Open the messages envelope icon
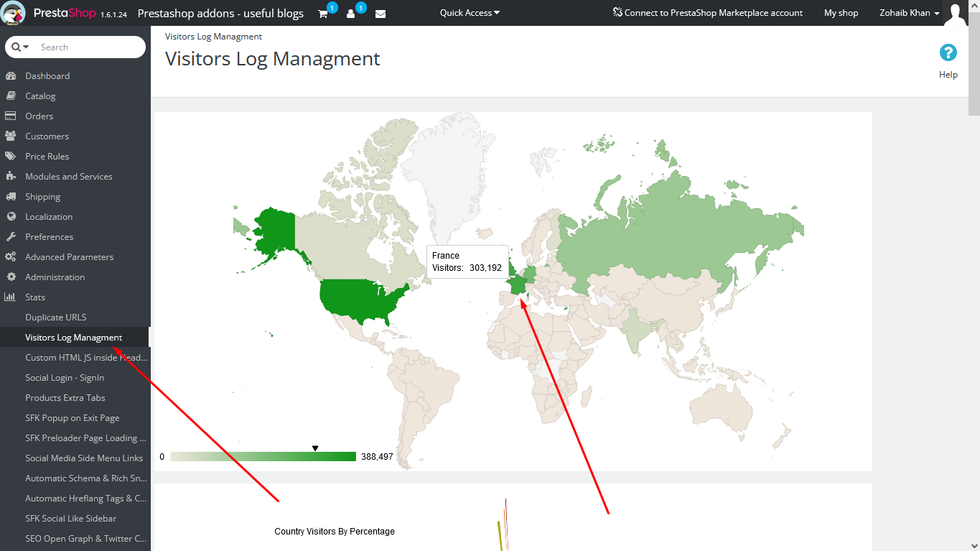The width and height of the screenshot is (980, 551). (381, 14)
